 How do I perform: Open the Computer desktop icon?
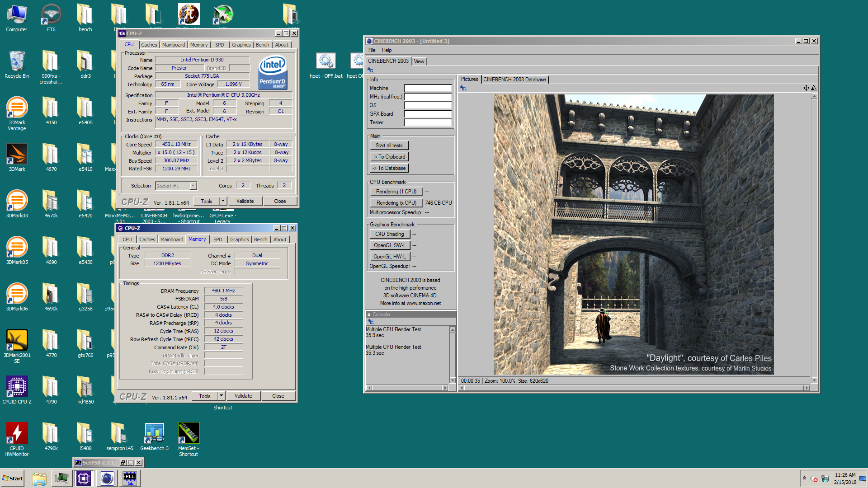17,18
